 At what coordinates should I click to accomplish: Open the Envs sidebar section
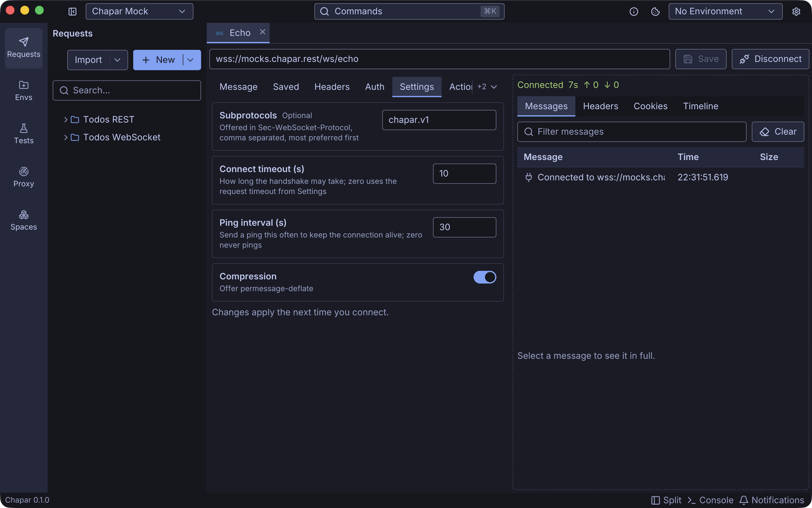click(x=24, y=91)
